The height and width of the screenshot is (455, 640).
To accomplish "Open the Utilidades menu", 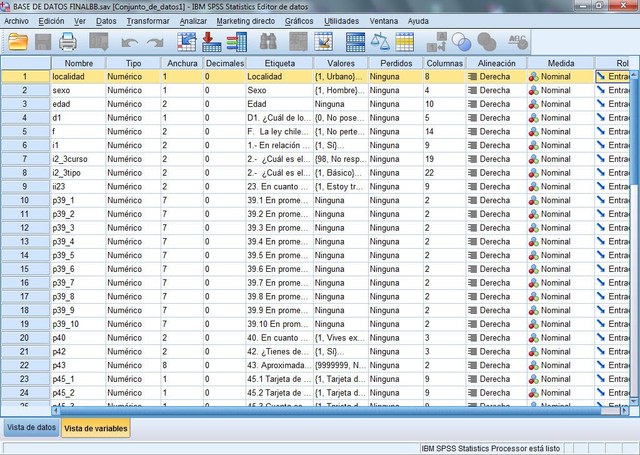I will coord(341,21).
